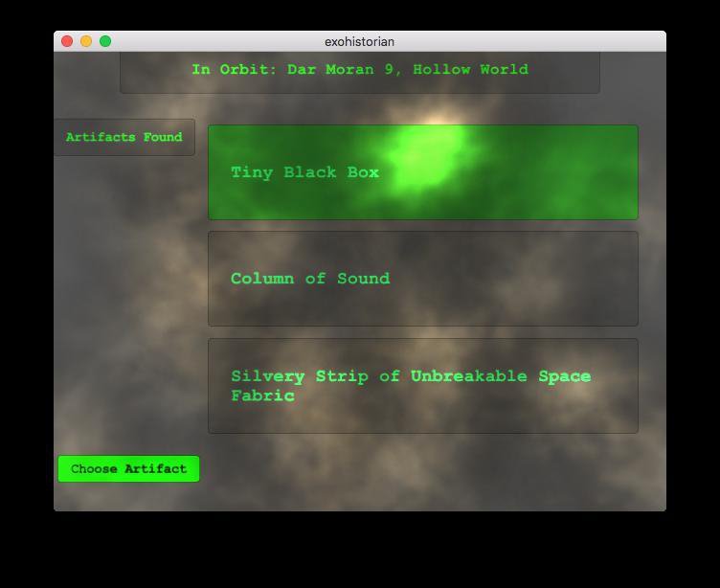Image resolution: width=720 pixels, height=588 pixels.
Task: Select the Tiny Black Box artifact
Action: (x=423, y=172)
